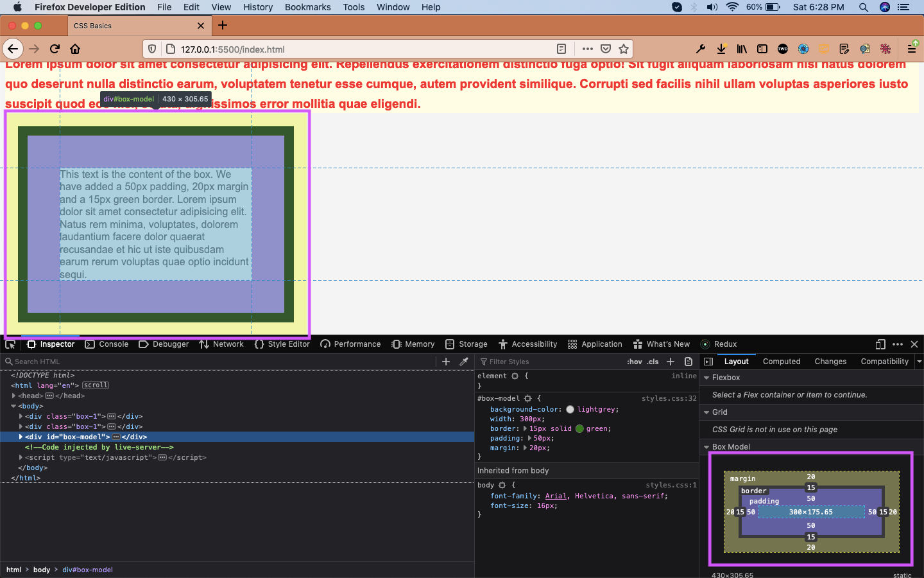Reload the current page
This screenshot has height=578, width=924.
point(55,49)
